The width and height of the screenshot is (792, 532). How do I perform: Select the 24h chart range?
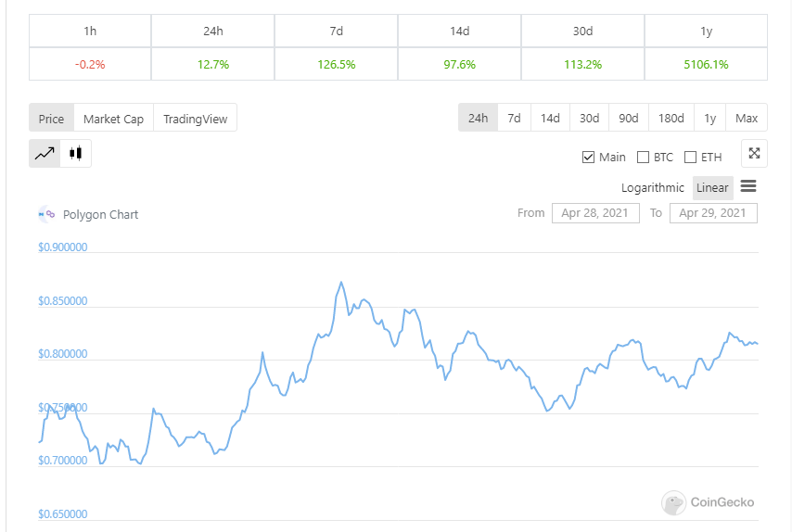coord(478,118)
